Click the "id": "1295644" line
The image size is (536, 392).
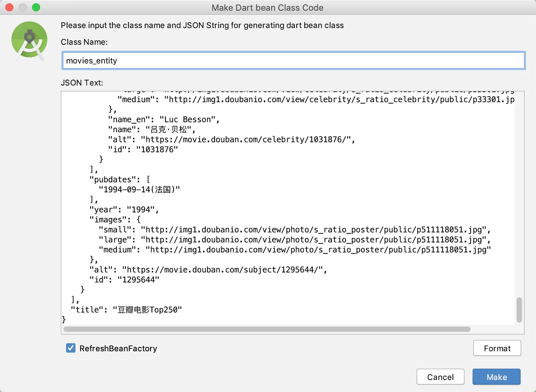[124, 280]
